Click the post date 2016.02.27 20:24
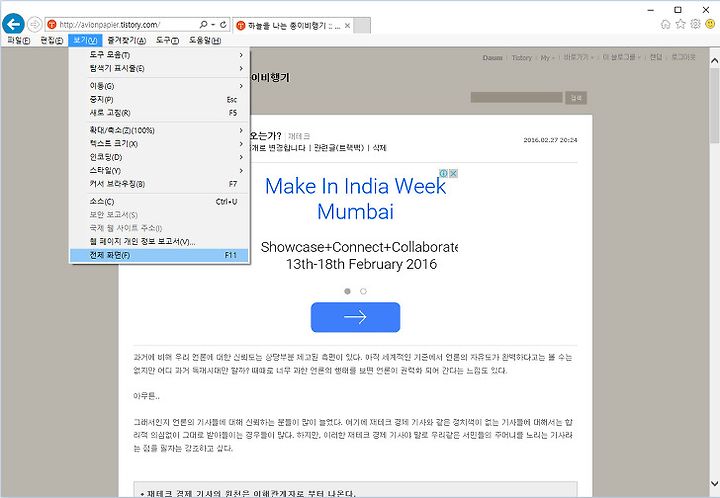This screenshot has width=720, height=498. (550, 140)
